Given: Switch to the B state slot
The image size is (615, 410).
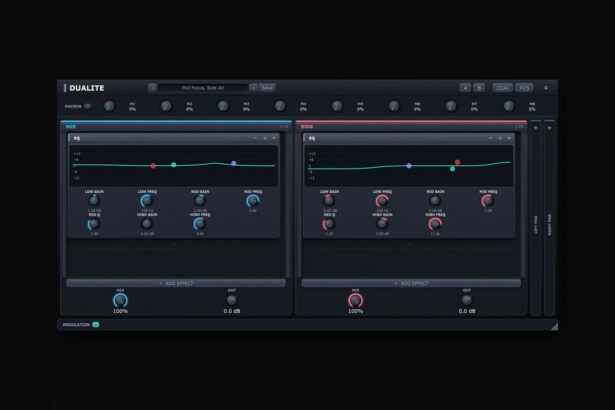Looking at the screenshot, I should tap(479, 87).
